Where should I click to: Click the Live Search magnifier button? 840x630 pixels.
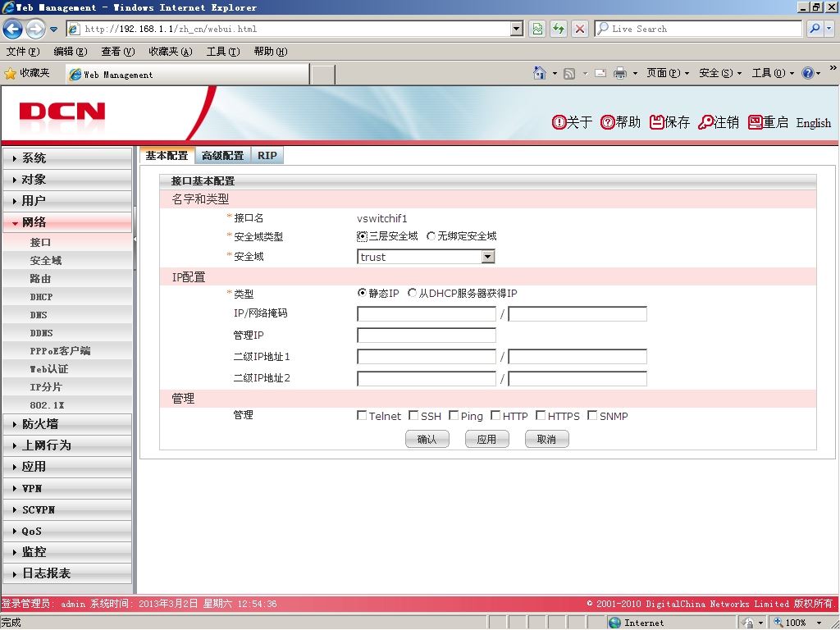815,29
